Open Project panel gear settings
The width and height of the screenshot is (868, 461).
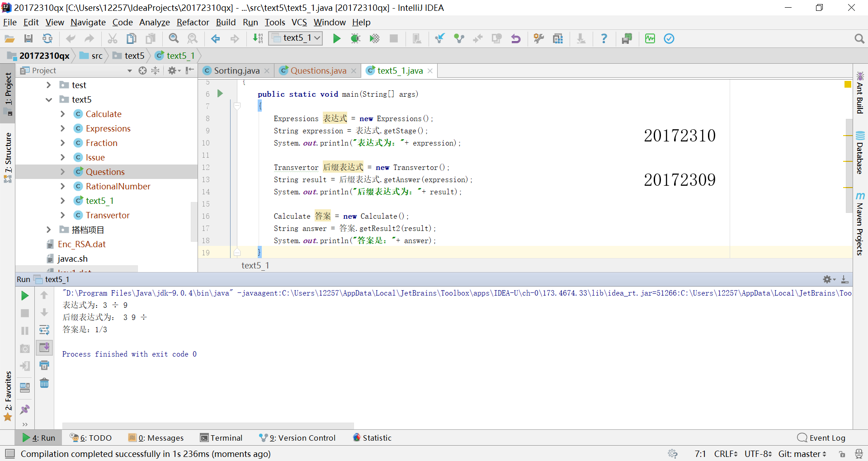tap(174, 71)
